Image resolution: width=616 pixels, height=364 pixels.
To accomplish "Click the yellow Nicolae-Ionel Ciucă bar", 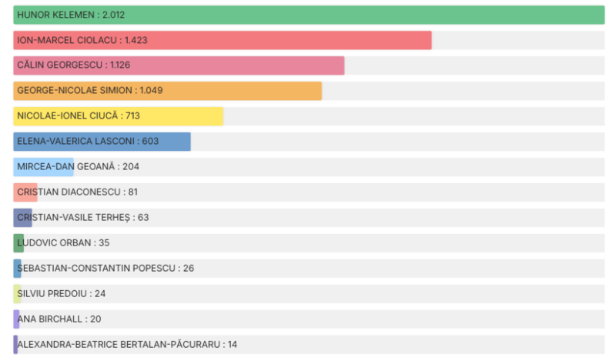I will coord(118,116).
